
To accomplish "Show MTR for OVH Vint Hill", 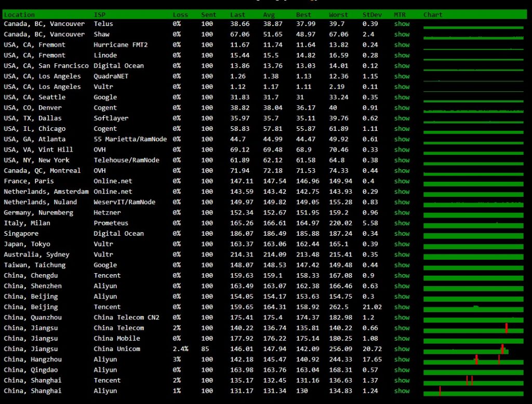I will point(402,150).
